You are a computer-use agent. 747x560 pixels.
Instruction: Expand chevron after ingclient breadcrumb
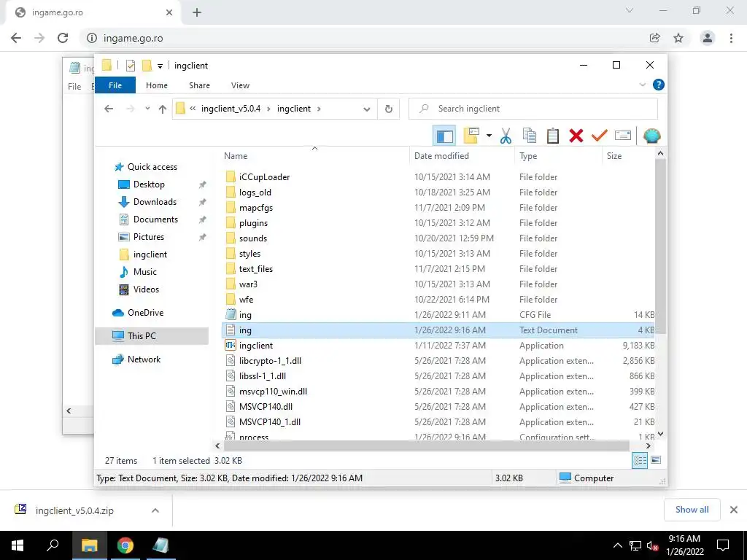coord(319,109)
